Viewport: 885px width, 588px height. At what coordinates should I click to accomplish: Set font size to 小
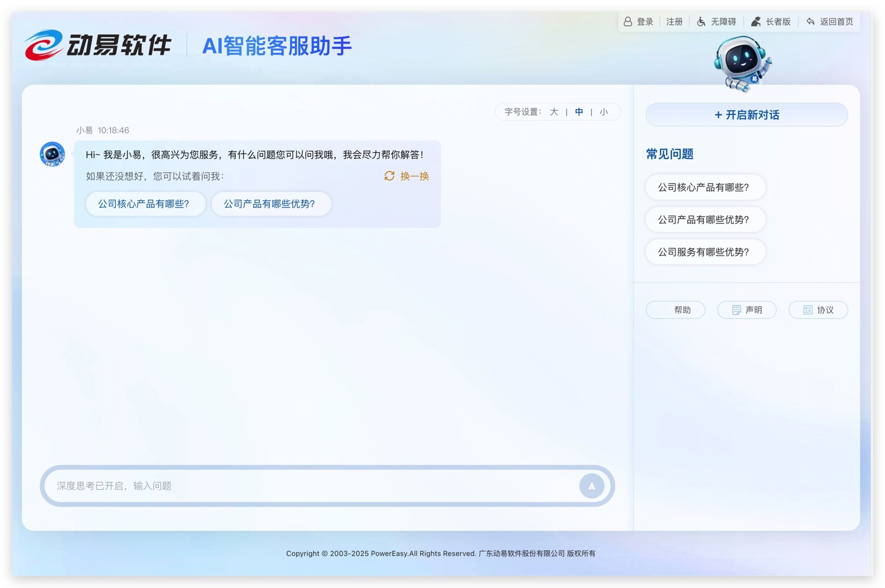click(x=604, y=112)
